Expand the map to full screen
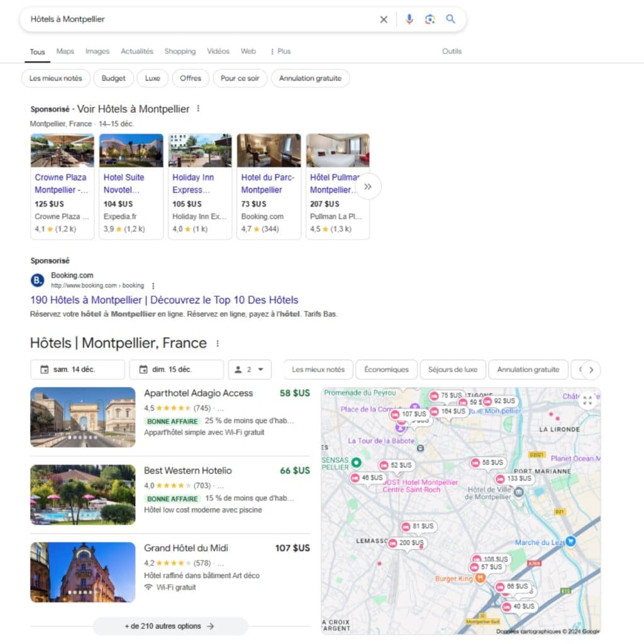Screen dimensions: 644x644 point(588,399)
